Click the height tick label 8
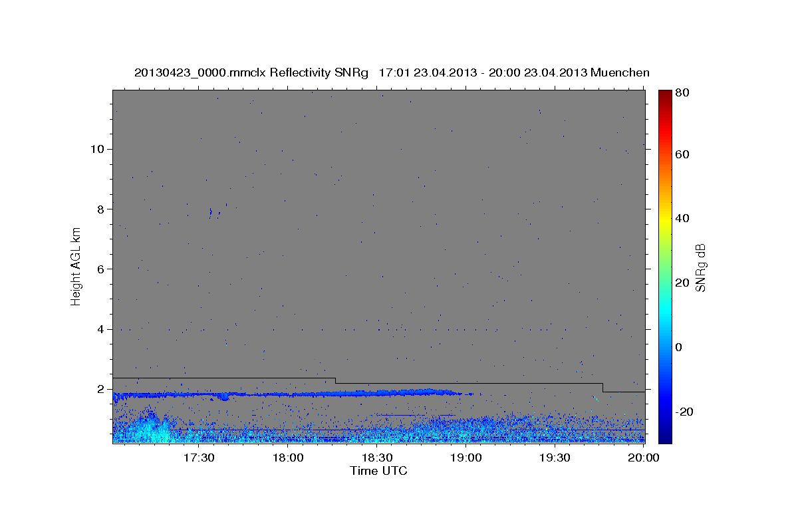The height and width of the screenshot is (532, 798). point(100,209)
